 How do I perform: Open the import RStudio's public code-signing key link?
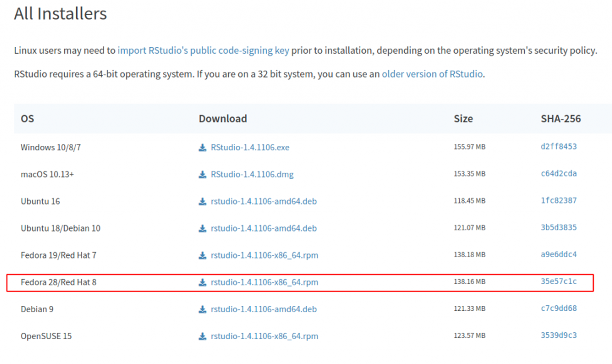click(203, 50)
